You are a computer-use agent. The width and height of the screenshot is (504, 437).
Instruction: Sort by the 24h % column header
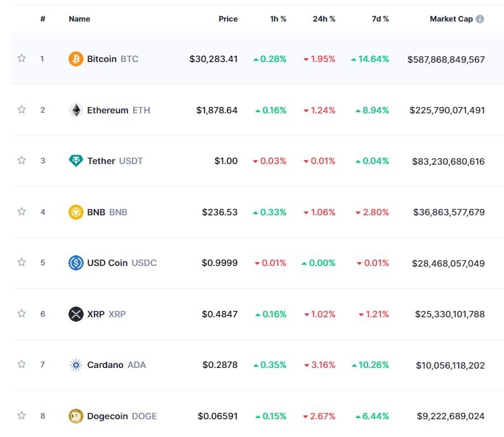pos(324,19)
